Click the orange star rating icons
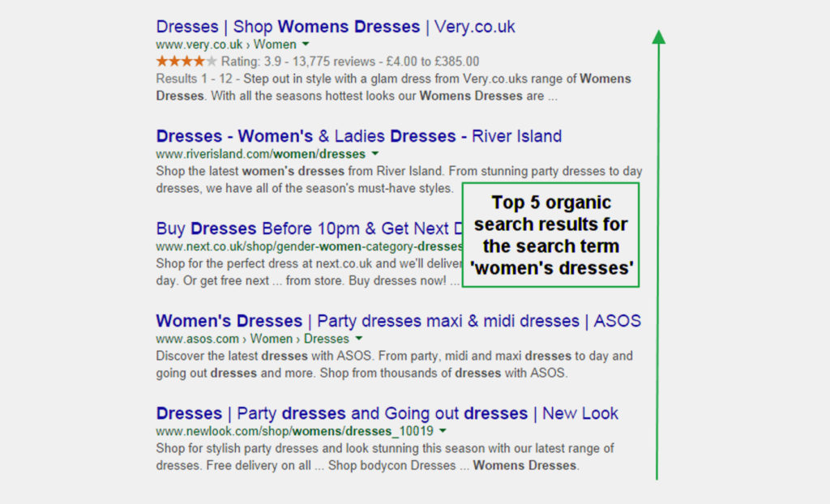Viewport: 830px width, 504px height. coord(186,62)
